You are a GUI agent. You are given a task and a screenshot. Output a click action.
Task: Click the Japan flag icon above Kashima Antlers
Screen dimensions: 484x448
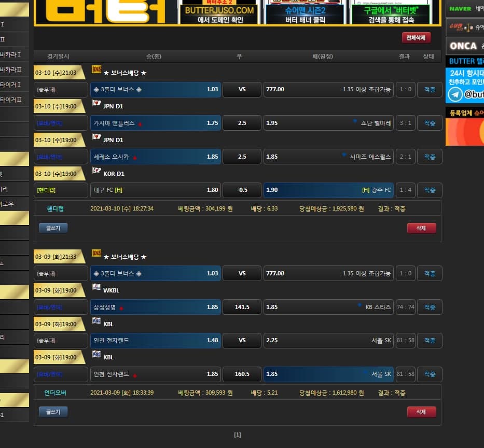[x=96, y=103]
